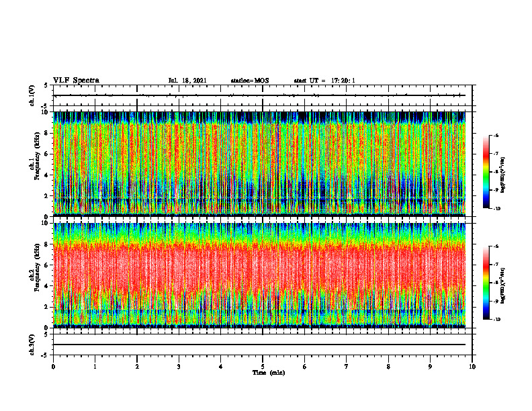Viewport: 532px width, 411px height.
Task: Click the "-6" tick on ch.1 colorbar
Action: (x=496, y=135)
